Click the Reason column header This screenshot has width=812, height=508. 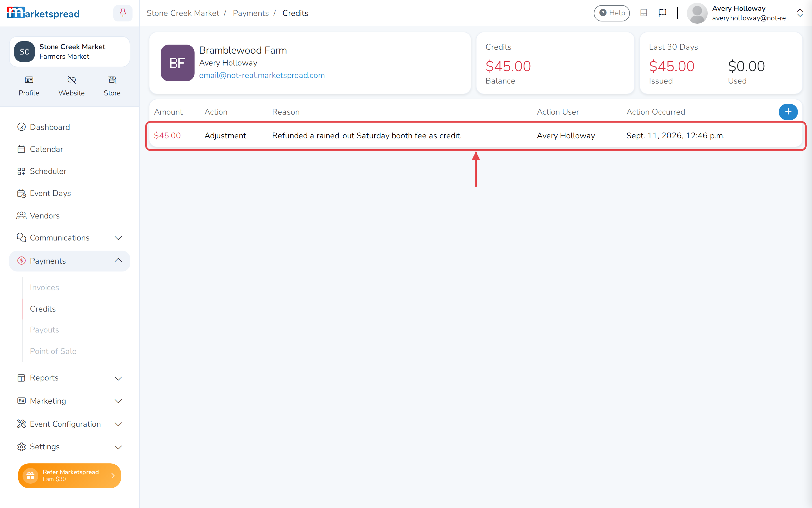(x=286, y=112)
